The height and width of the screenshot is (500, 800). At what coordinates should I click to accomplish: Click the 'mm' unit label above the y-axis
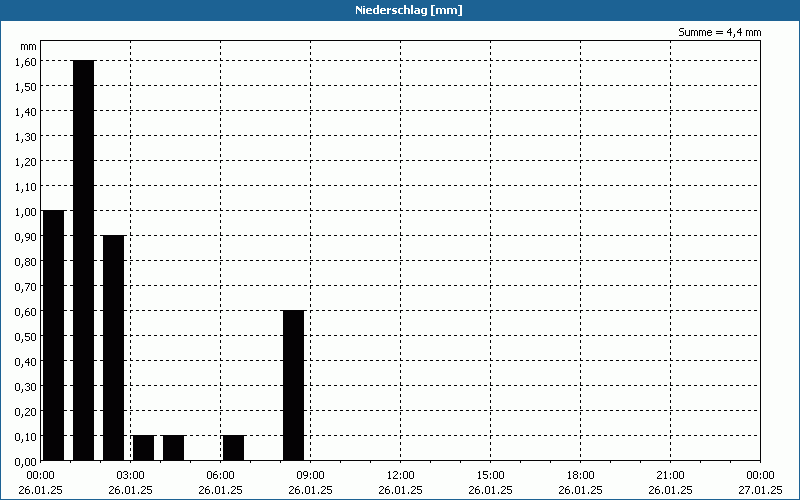[x=29, y=46]
